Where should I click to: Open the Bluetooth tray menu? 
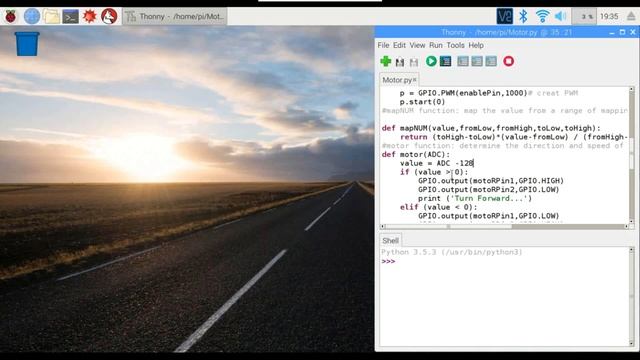pos(523,16)
